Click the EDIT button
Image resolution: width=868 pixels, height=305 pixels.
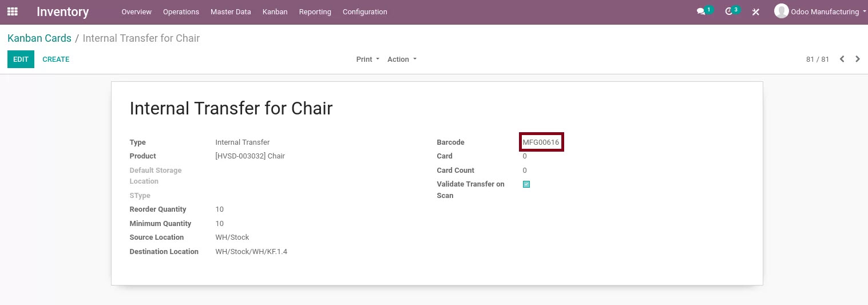tap(21, 59)
